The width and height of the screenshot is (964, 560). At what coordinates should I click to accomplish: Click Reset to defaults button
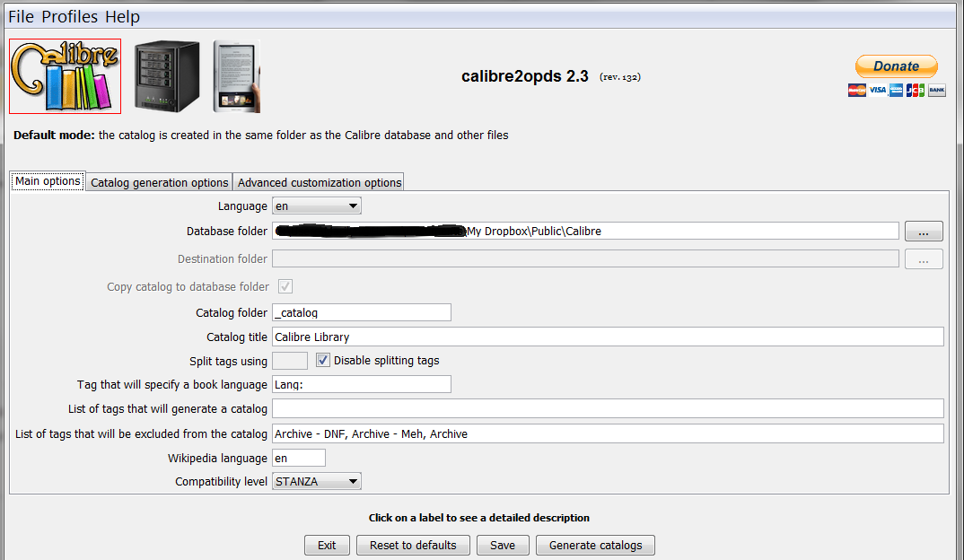click(413, 546)
